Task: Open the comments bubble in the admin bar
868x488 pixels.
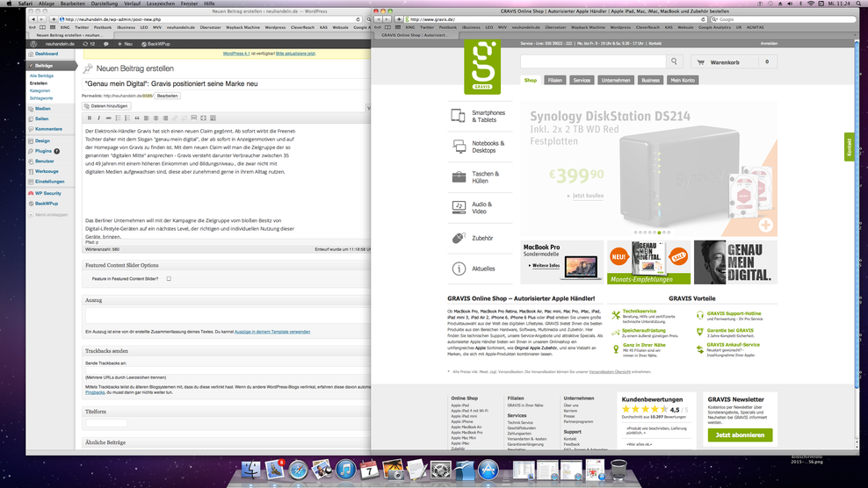Action: tap(105, 44)
